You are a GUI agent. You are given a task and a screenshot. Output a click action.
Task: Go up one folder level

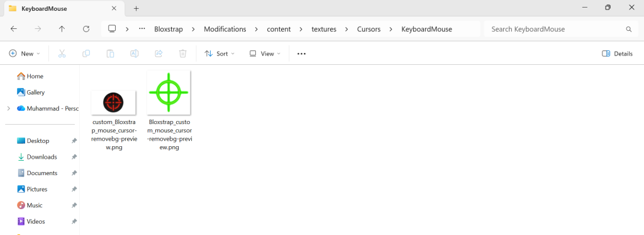click(x=62, y=29)
